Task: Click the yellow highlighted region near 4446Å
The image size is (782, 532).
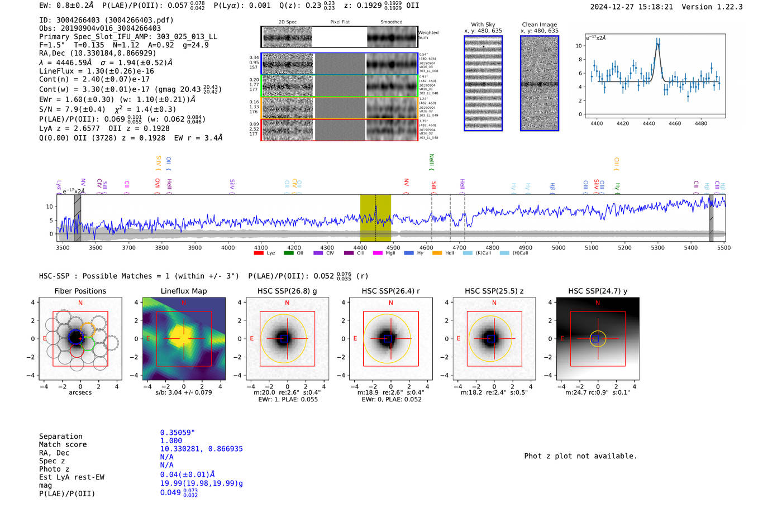Action: pos(375,218)
